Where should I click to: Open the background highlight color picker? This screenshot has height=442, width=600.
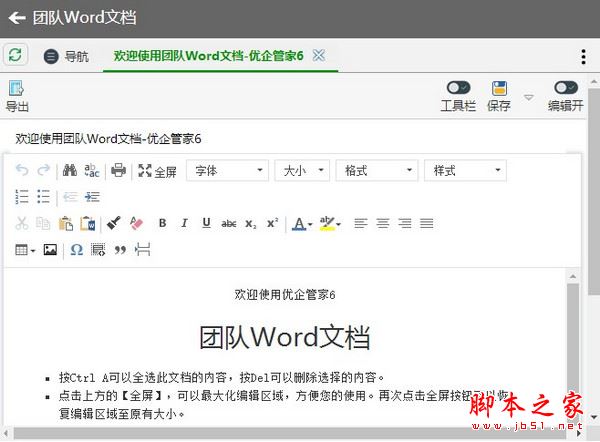click(330, 223)
